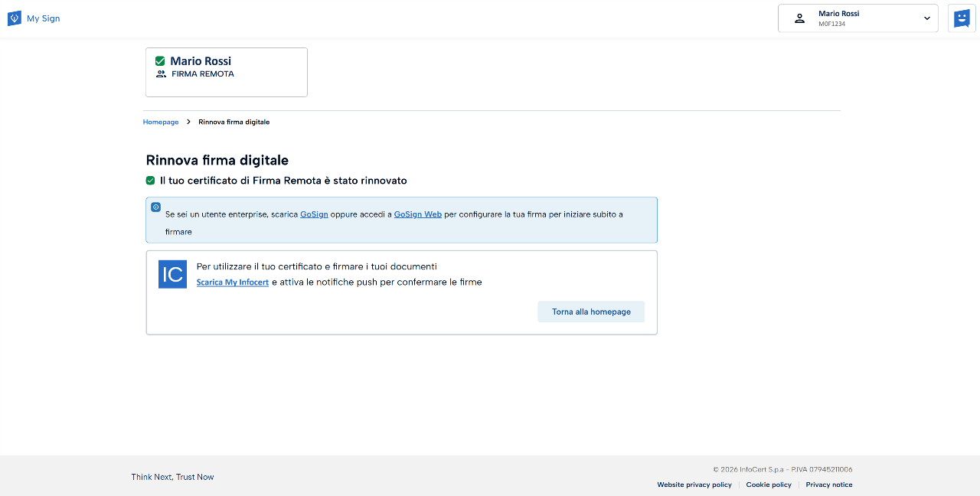
Task: Click the Firma Remota people icon
Action: tap(161, 74)
